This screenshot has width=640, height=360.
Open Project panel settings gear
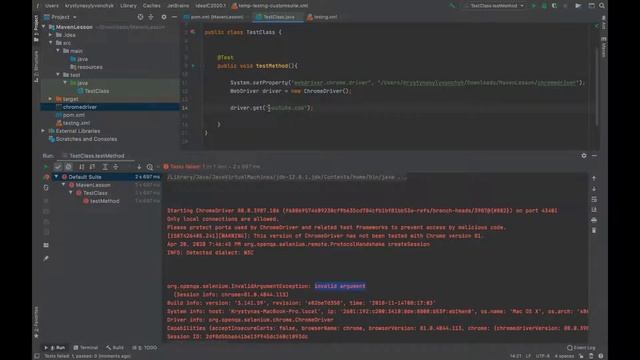[x=164, y=17]
